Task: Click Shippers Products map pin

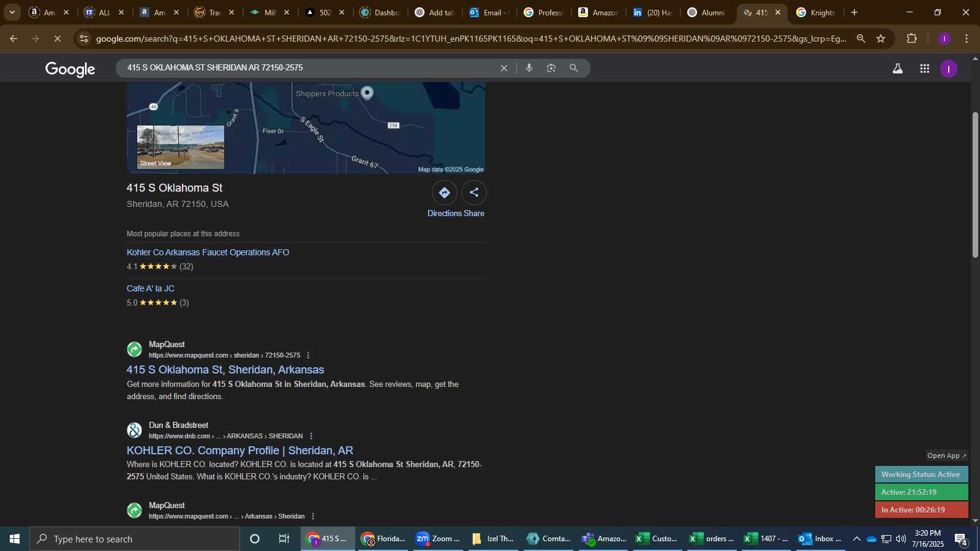Action: [x=367, y=92]
